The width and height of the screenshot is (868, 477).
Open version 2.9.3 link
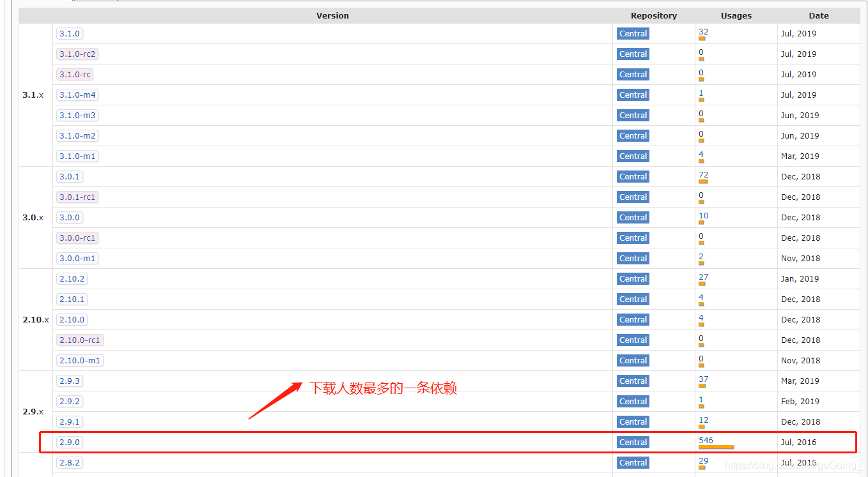70,381
